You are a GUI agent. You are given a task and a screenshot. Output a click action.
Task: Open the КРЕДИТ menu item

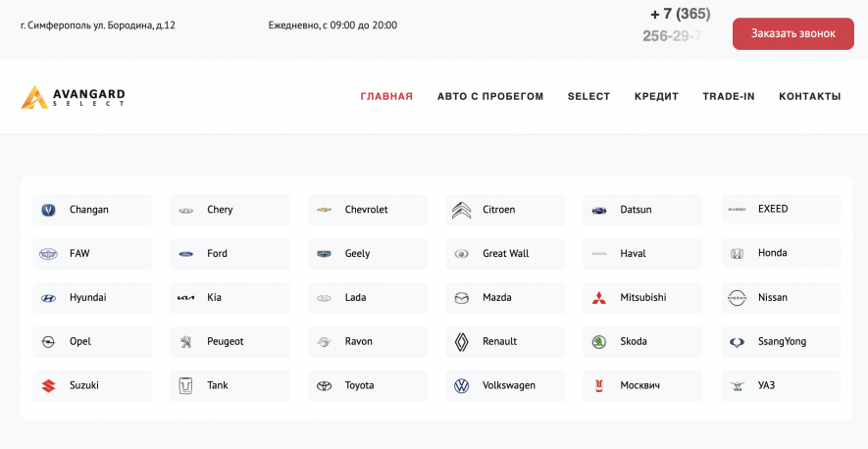pyautogui.click(x=656, y=96)
